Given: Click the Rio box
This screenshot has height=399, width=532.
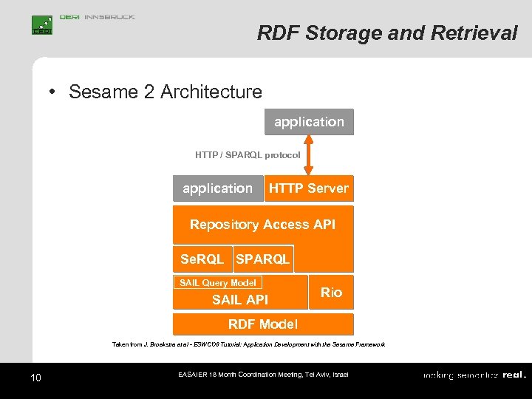Looking at the screenshot, I should tap(332, 292).
